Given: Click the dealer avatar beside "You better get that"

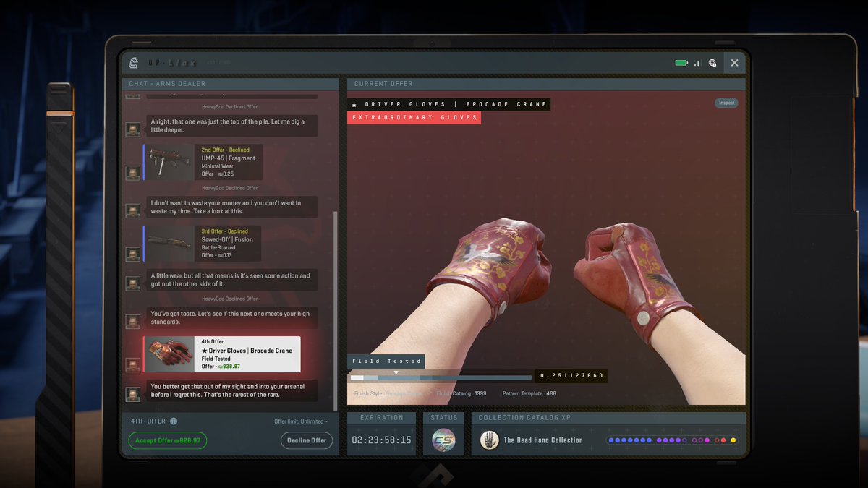Looking at the screenshot, I should click(133, 394).
